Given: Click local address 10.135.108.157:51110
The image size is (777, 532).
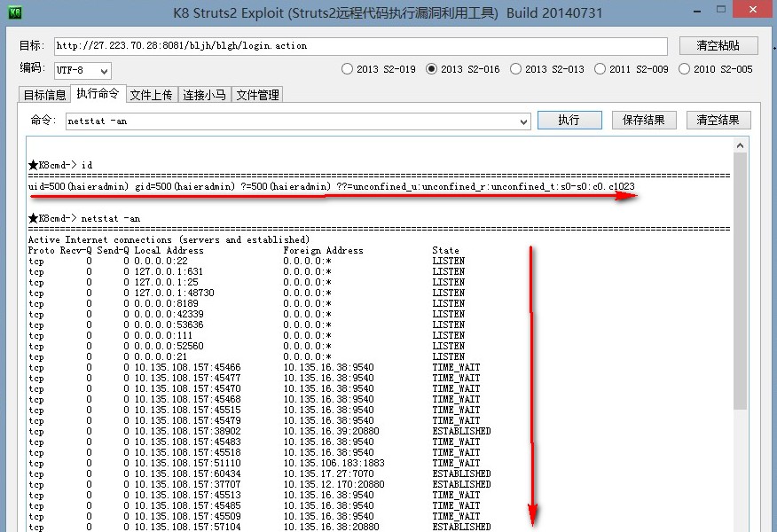Looking at the screenshot, I should click(x=188, y=463).
